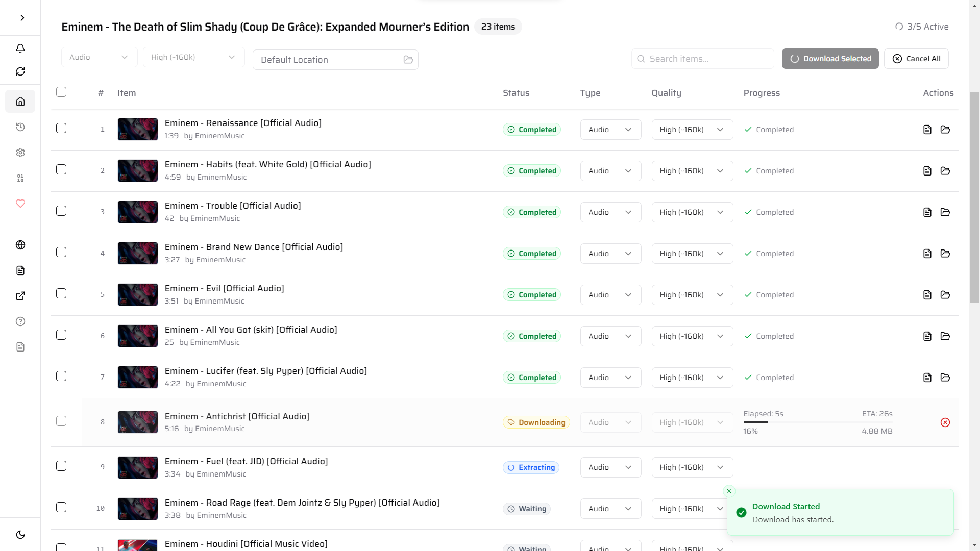Viewport: 980px width, 551px height.
Task: Open the Audio type filter dropdown
Action: [x=100, y=57]
